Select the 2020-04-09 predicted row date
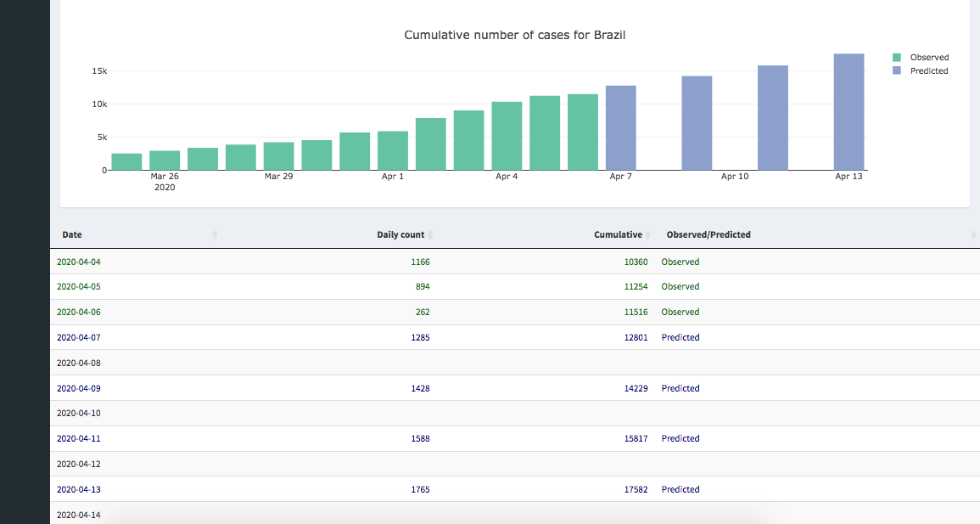This screenshot has width=980, height=524. (x=78, y=389)
